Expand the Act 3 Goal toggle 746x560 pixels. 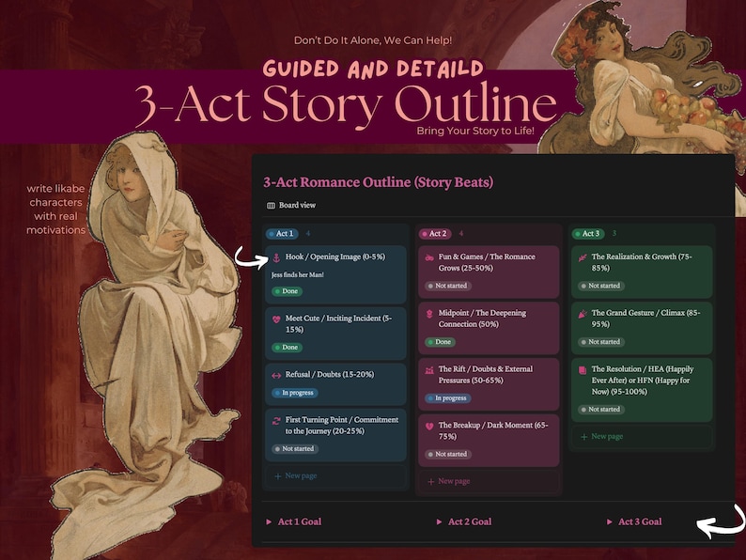coord(610,521)
